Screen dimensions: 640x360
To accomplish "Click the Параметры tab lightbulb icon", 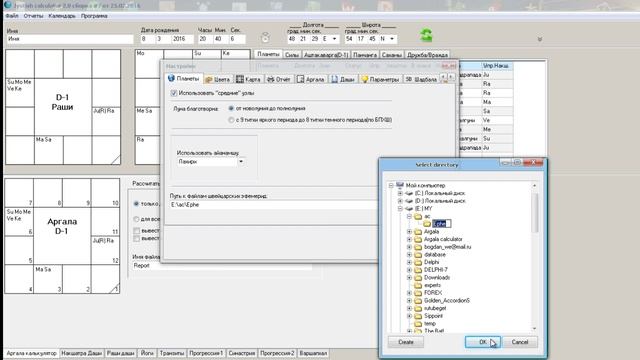I will coord(364,79).
